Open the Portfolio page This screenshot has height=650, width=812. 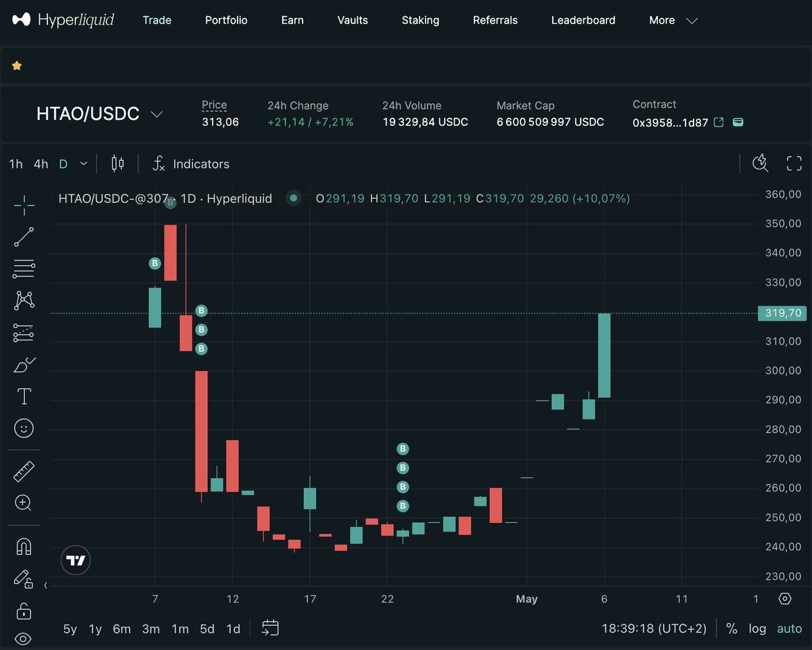pos(226,20)
